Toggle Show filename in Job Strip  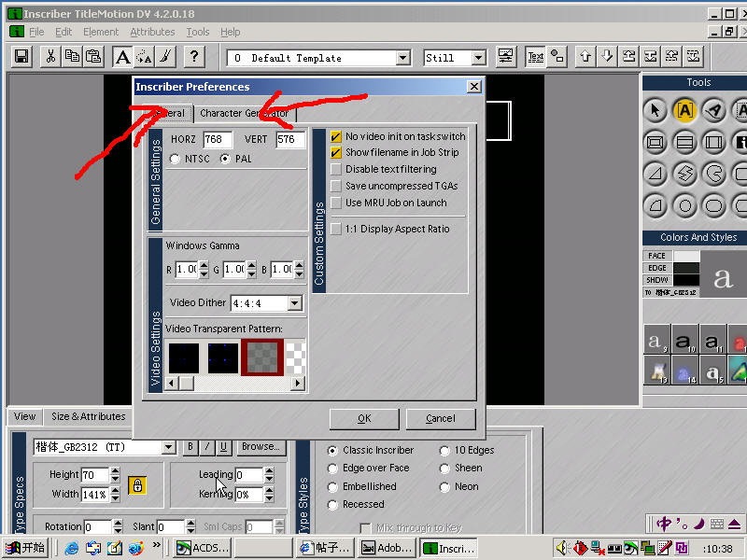pos(336,153)
